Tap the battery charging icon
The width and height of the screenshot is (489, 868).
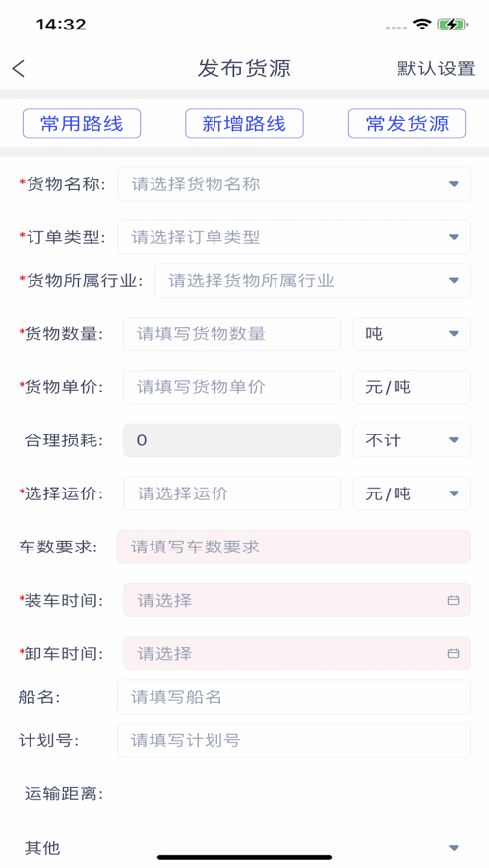(453, 25)
